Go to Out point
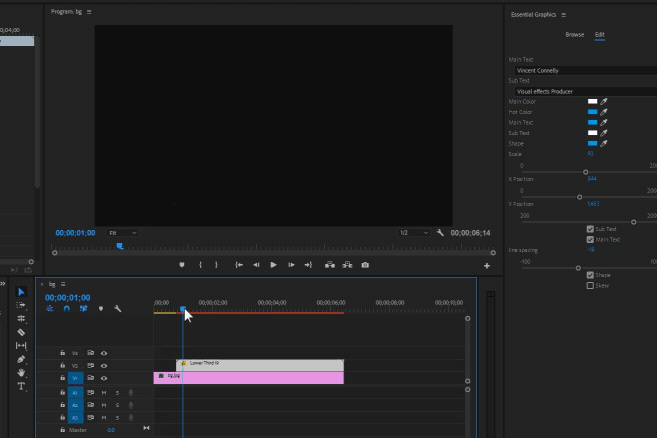Screen dimensions: 657x438 (x=308, y=265)
